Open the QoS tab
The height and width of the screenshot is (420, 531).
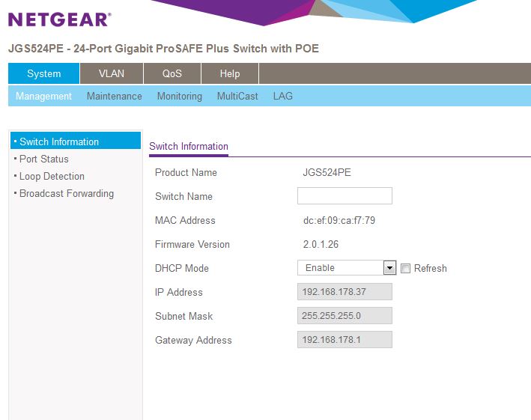pos(172,73)
